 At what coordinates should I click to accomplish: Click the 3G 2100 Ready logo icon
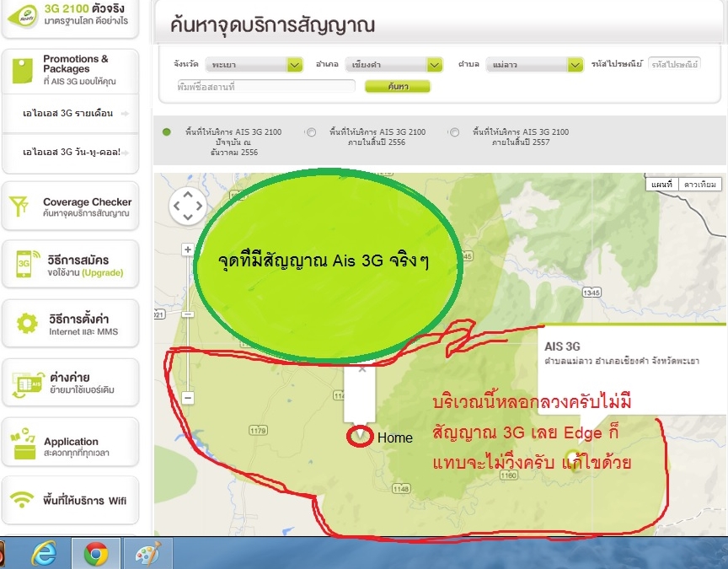[x=22, y=16]
